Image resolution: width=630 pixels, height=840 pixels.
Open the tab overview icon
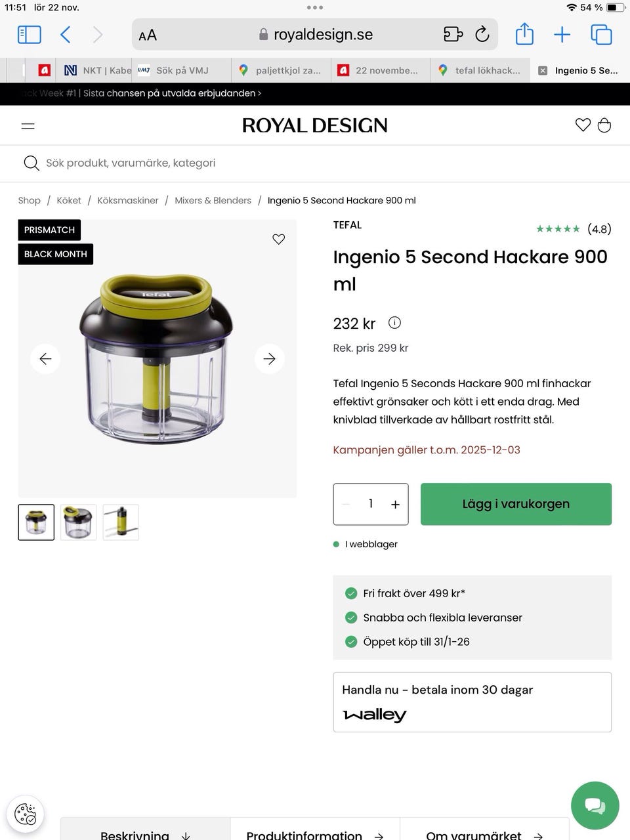tap(601, 34)
